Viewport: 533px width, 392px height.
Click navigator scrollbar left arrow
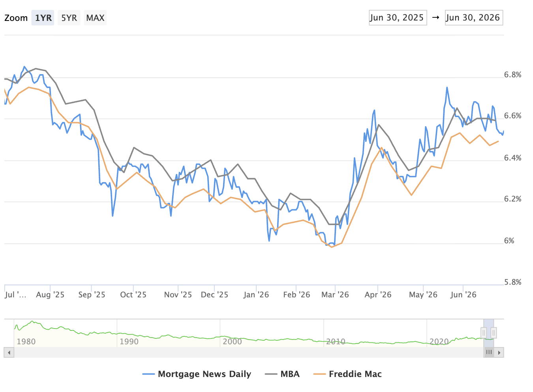[9, 352]
